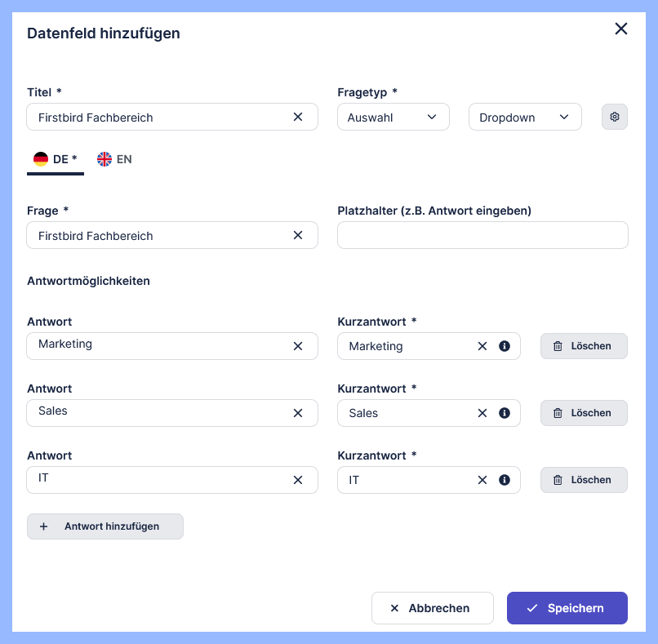Clear the Marketing Antwort field
The image size is (658, 644).
[x=298, y=346]
